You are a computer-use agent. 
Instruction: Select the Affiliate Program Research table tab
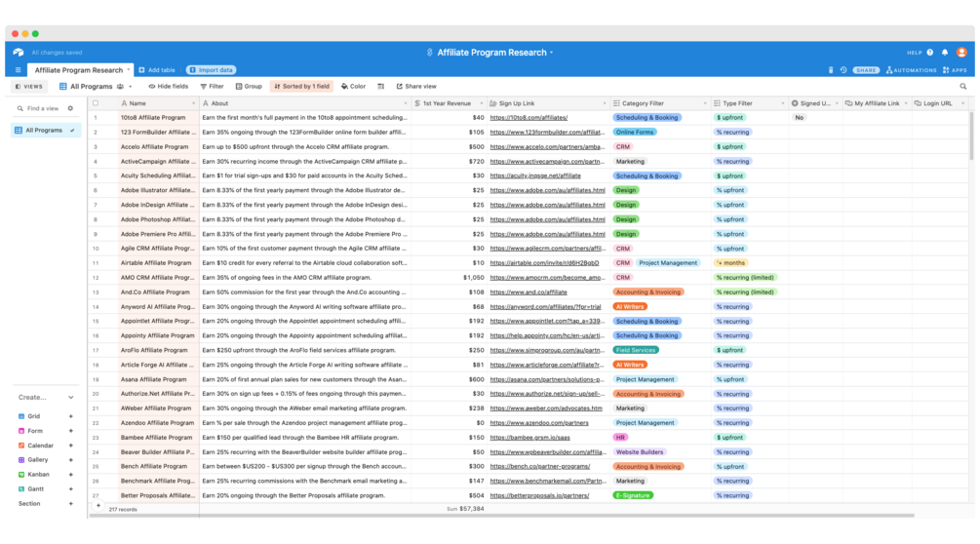pyautogui.click(x=79, y=70)
